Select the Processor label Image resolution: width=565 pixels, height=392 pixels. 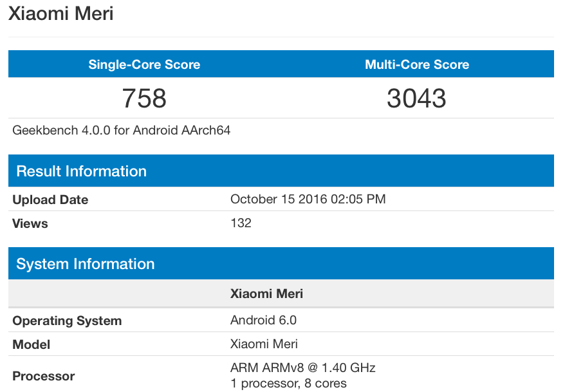pos(44,376)
